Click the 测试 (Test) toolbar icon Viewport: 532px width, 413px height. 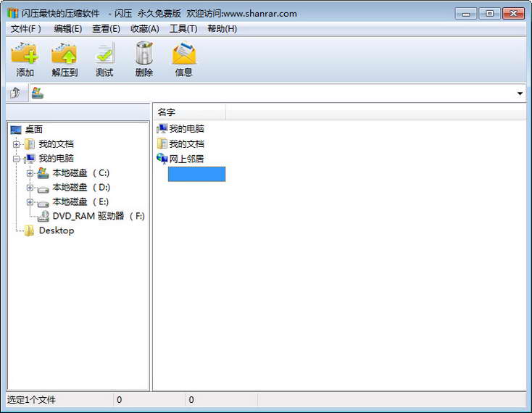click(104, 54)
